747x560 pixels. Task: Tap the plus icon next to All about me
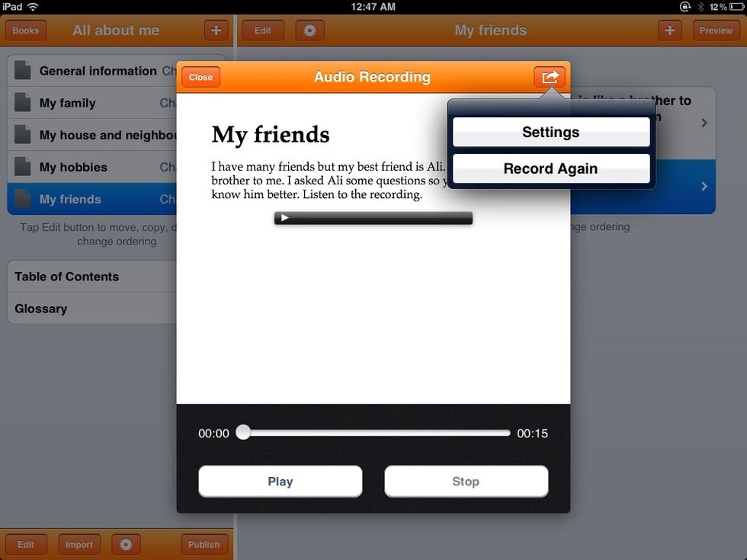point(216,30)
